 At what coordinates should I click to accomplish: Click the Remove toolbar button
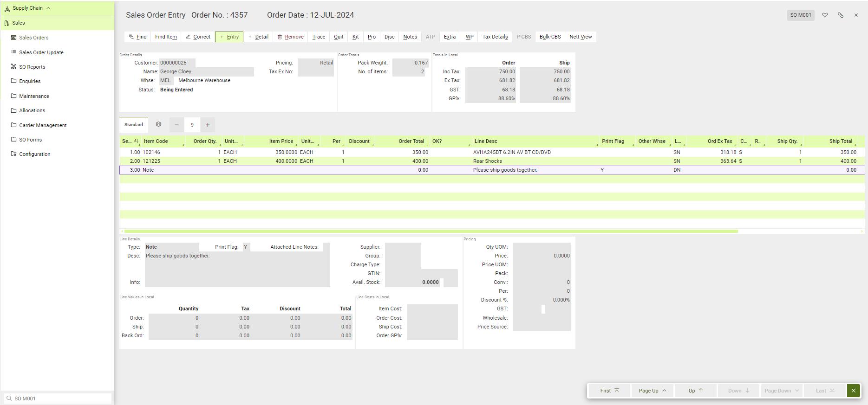tap(291, 37)
